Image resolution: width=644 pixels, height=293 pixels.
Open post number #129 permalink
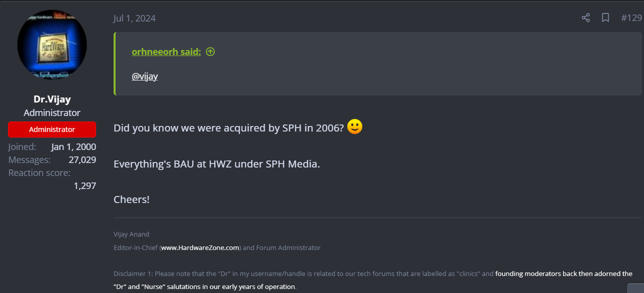631,18
